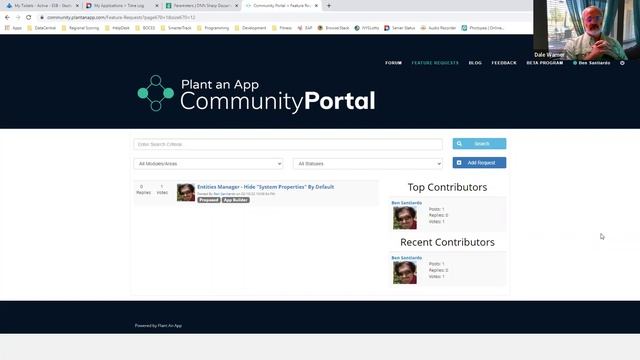Screen dimensions: 640x360
Task: Open the Prototypes Online bookmark
Action: tap(482, 28)
